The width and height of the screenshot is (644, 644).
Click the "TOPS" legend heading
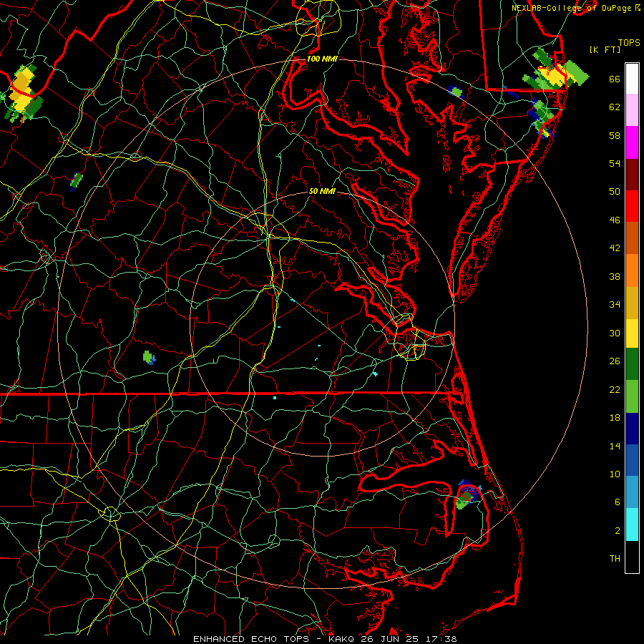tap(629, 42)
